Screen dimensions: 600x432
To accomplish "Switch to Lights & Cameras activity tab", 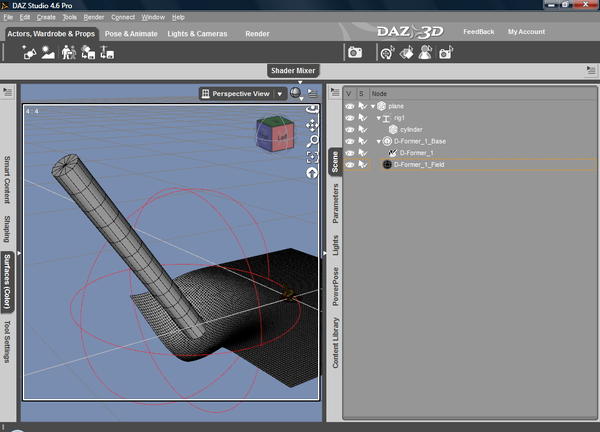I will pos(197,34).
